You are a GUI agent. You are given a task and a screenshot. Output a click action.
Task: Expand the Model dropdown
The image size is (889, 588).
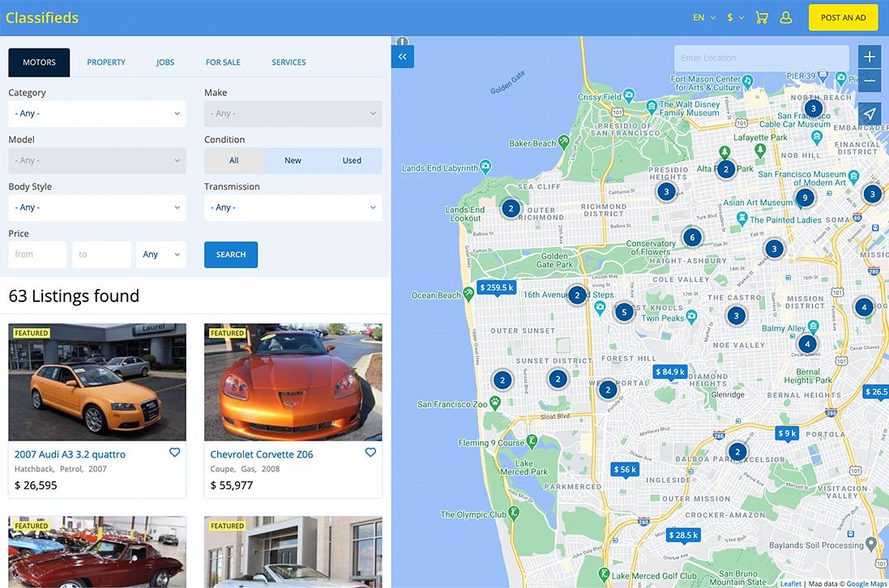coord(97,161)
